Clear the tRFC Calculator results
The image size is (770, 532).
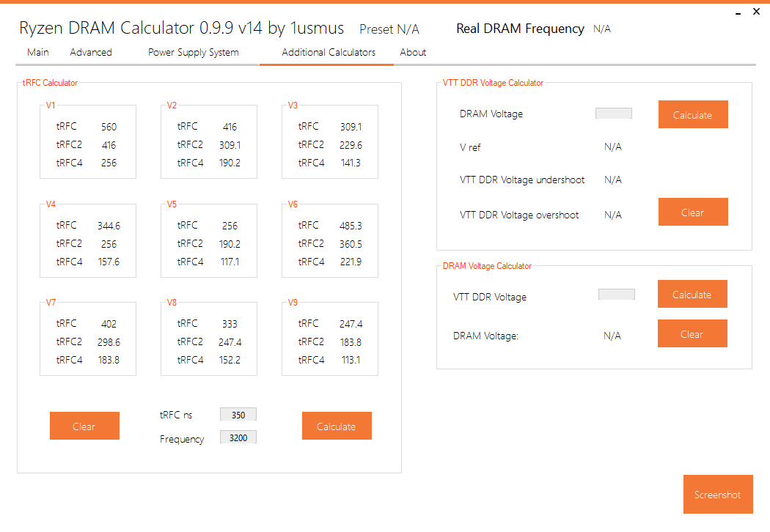84,426
